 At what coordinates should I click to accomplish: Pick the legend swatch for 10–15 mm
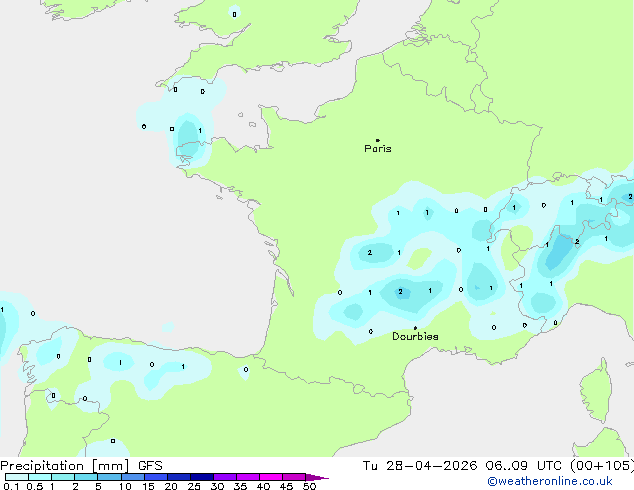pyautogui.click(x=133, y=477)
